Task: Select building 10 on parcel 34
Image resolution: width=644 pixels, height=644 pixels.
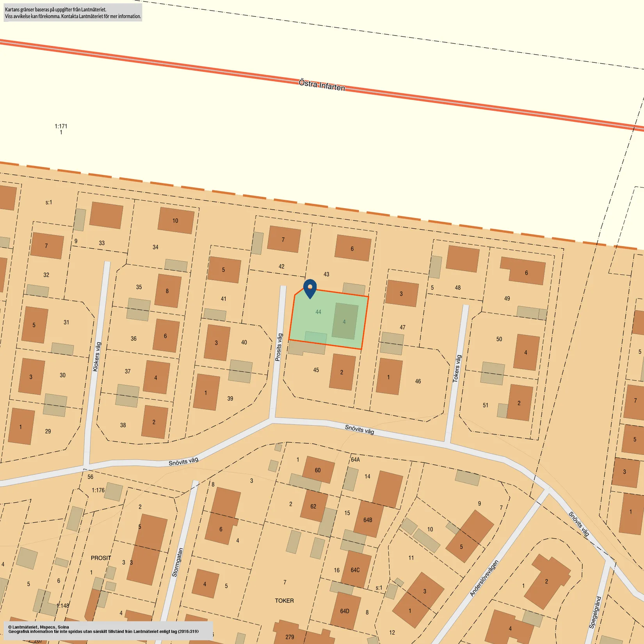Action: coord(176,221)
